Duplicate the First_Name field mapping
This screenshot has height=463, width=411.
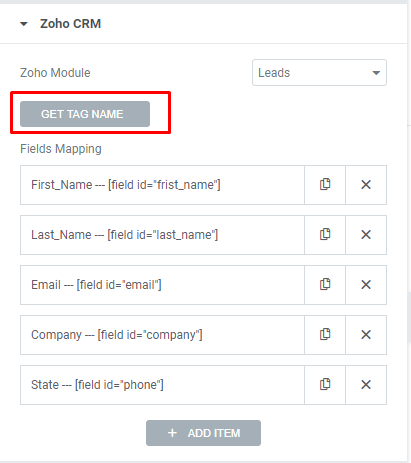click(325, 185)
